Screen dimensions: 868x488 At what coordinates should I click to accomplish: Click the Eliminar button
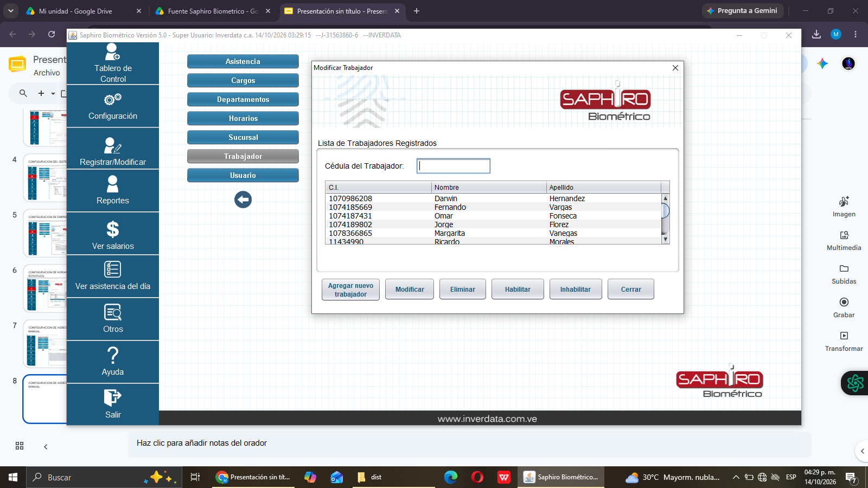click(x=463, y=290)
